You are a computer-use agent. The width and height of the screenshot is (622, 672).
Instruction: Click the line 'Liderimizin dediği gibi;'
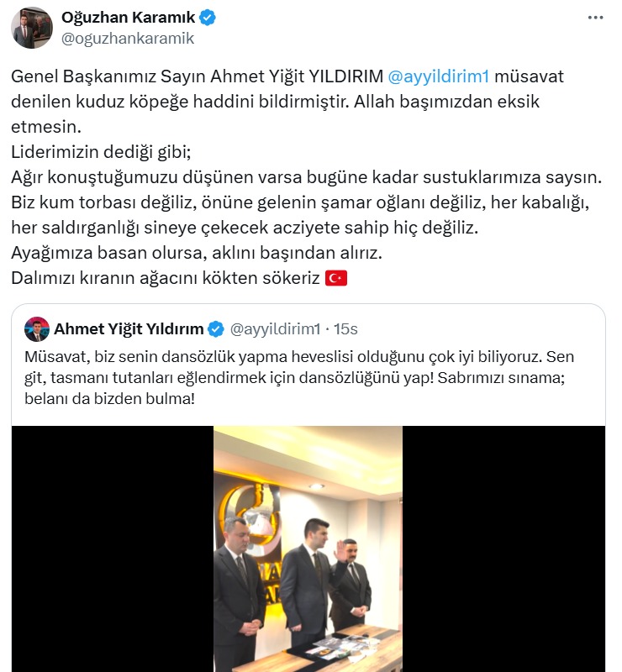click(101, 152)
